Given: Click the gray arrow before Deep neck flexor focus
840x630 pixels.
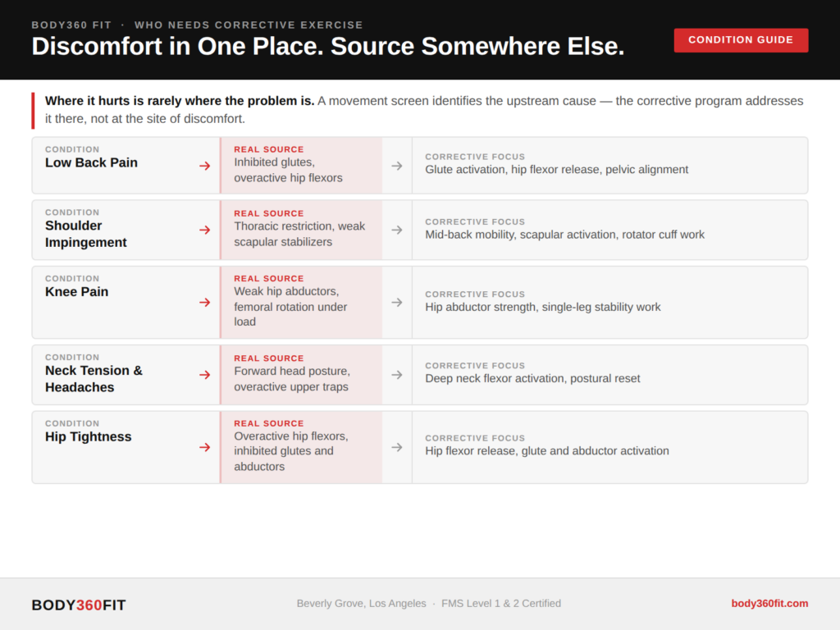Looking at the screenshot, I should [397, 375].
